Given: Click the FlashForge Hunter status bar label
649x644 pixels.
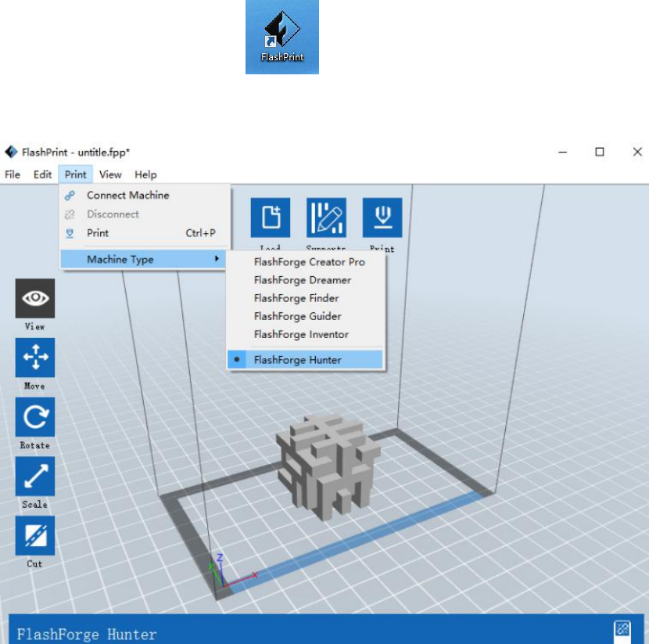Looking at the screenshot, I should pos(87,634).
